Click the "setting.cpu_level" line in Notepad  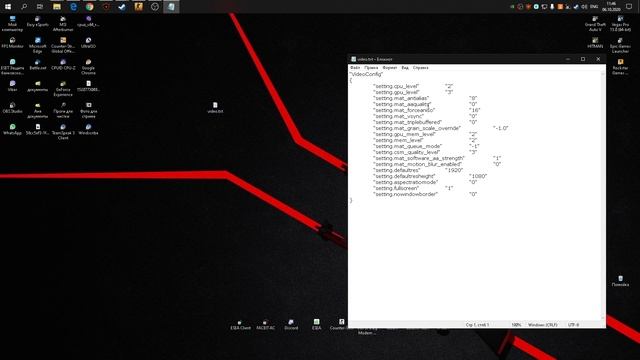[413, 86]
